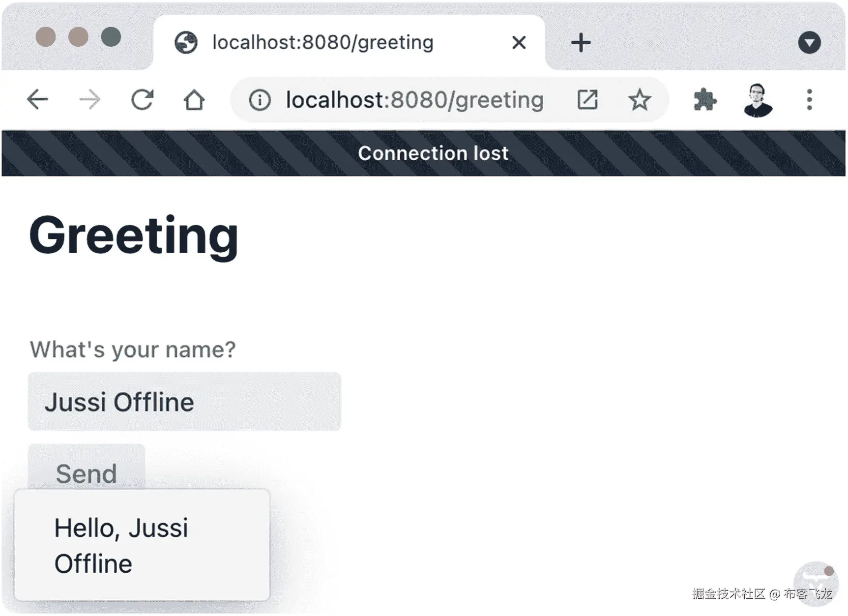Click the browser back arrow
Screen dimensions: 848x616
coord(37,100)
